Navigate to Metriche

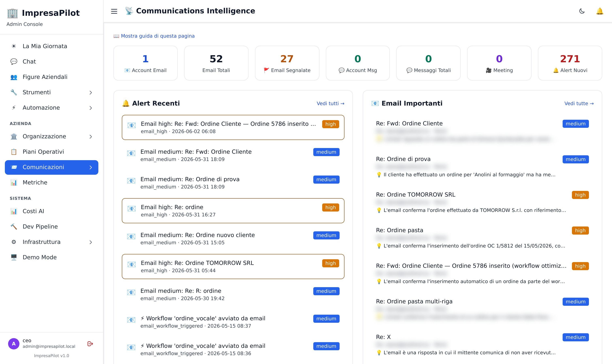(52, 182)
